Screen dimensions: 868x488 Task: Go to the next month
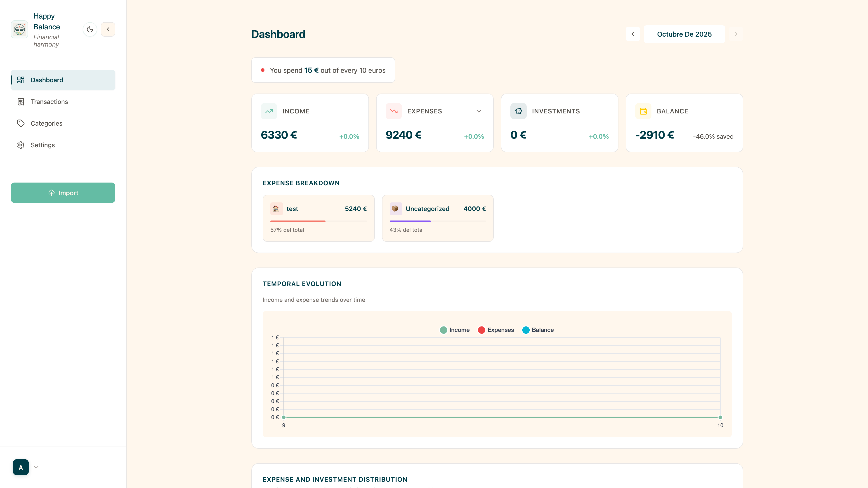click(x=736, y=34)
